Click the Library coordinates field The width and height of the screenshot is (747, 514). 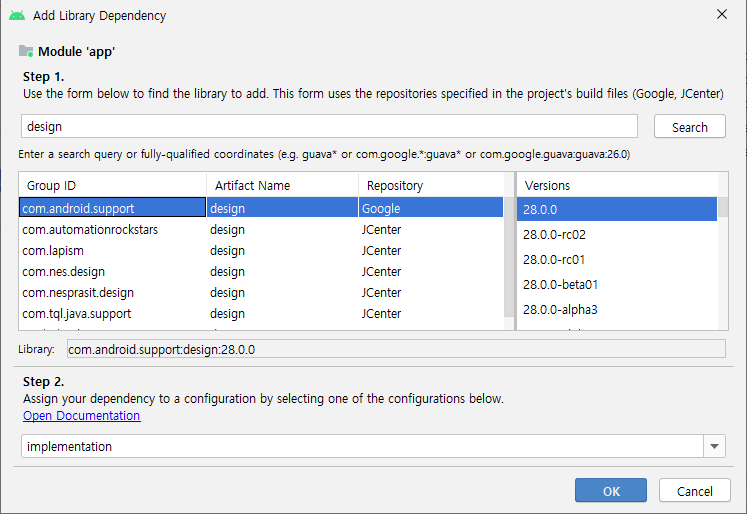pyautogui.click(x=396, y=349)
